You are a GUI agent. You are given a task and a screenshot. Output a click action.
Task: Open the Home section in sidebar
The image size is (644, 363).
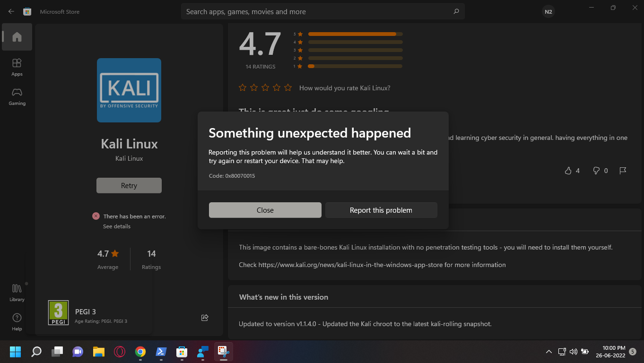[17, 37]
